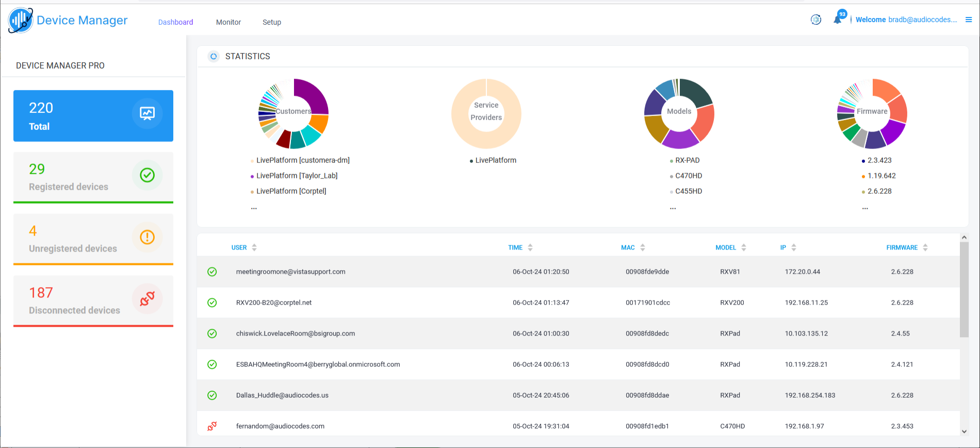980x448 pixels.
Task: Click firmware 2.6.228 legend entry
Action: pos(879,191)
